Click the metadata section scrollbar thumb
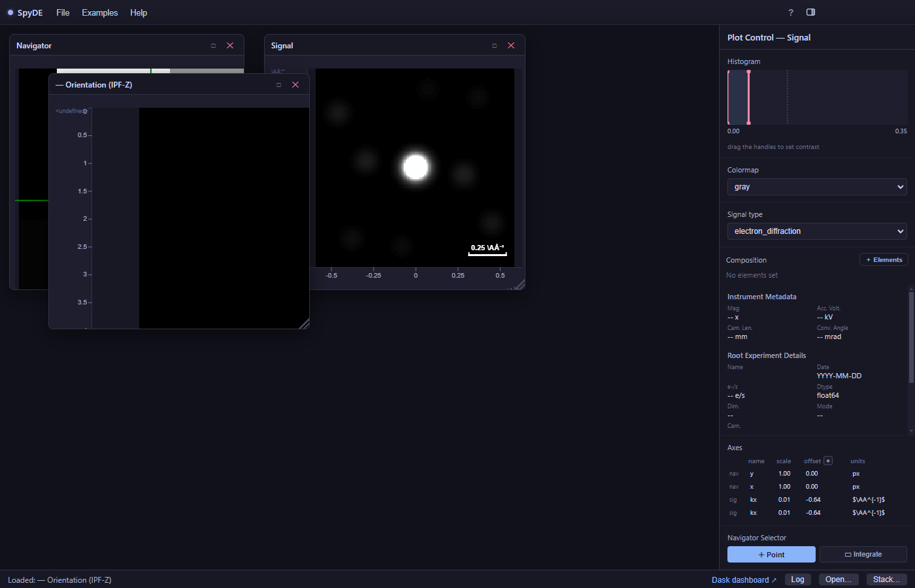 911,337
